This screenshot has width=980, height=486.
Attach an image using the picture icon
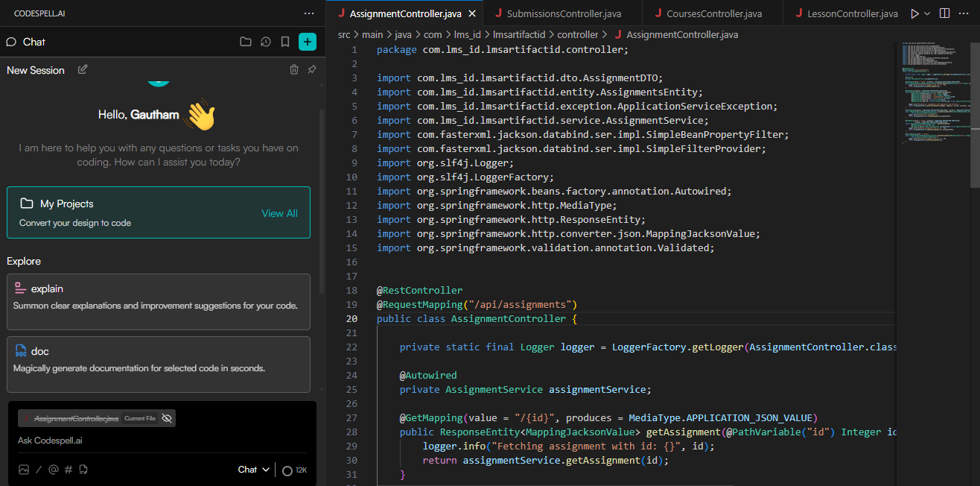[24, 470]
